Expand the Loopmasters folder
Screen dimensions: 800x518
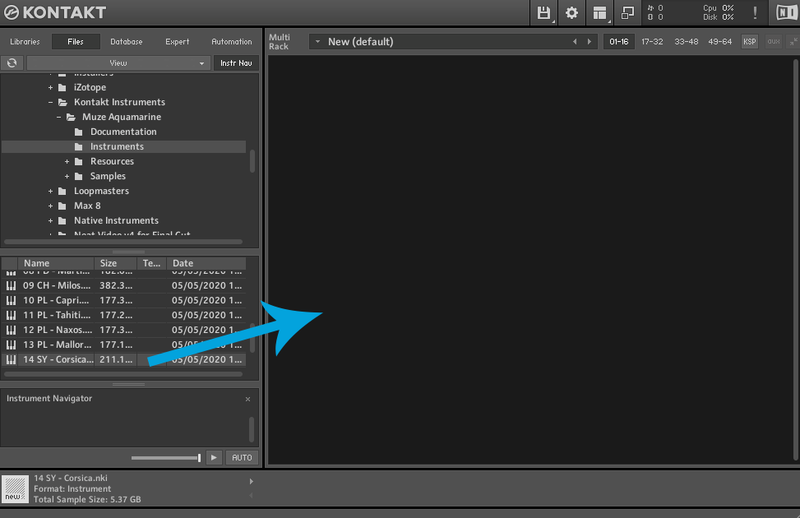coord(51,191)
